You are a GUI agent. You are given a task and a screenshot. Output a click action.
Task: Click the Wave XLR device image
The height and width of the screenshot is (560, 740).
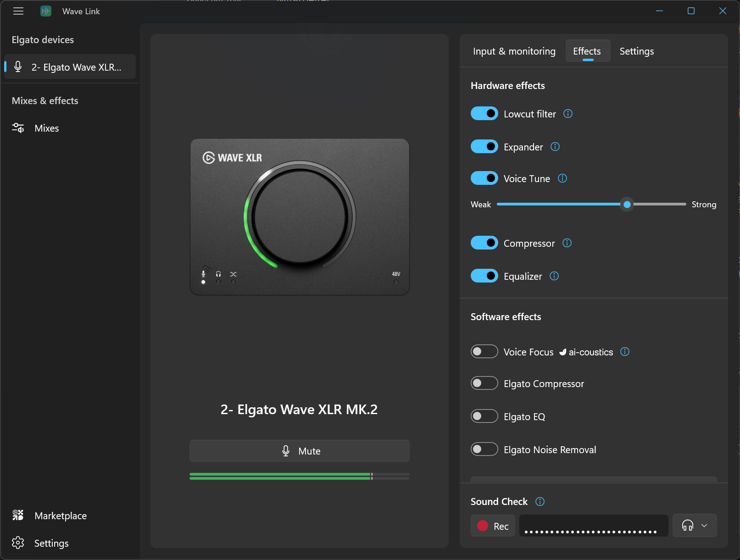(300, 217)
